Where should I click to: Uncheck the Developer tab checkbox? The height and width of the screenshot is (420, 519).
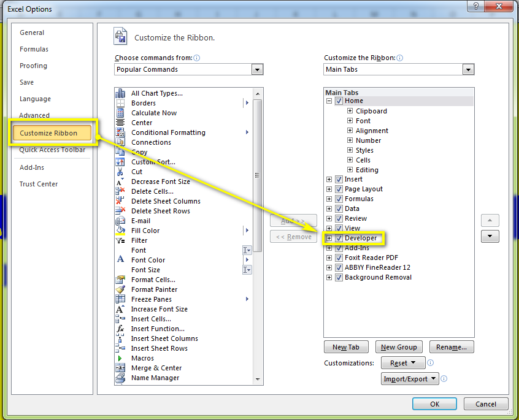coord(339,238)
